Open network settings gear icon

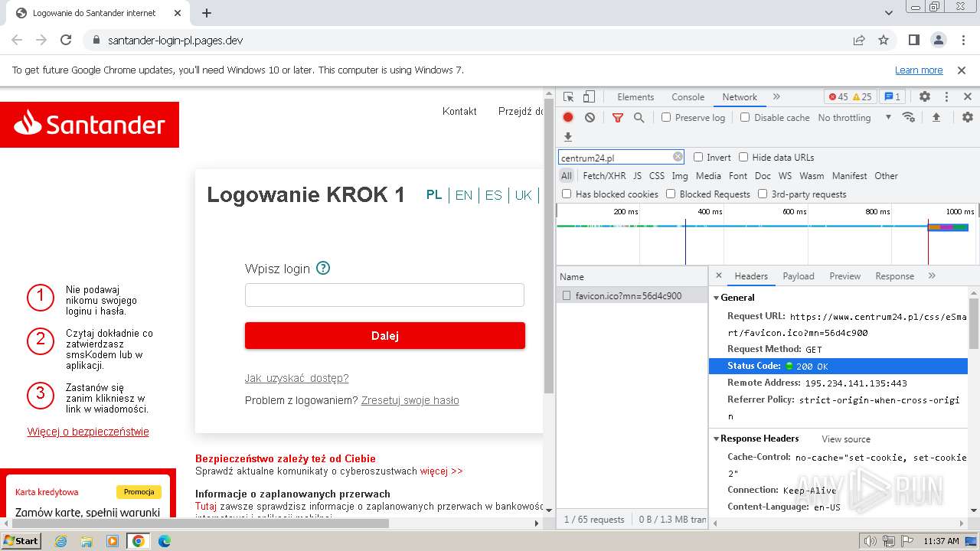[968, 118]
